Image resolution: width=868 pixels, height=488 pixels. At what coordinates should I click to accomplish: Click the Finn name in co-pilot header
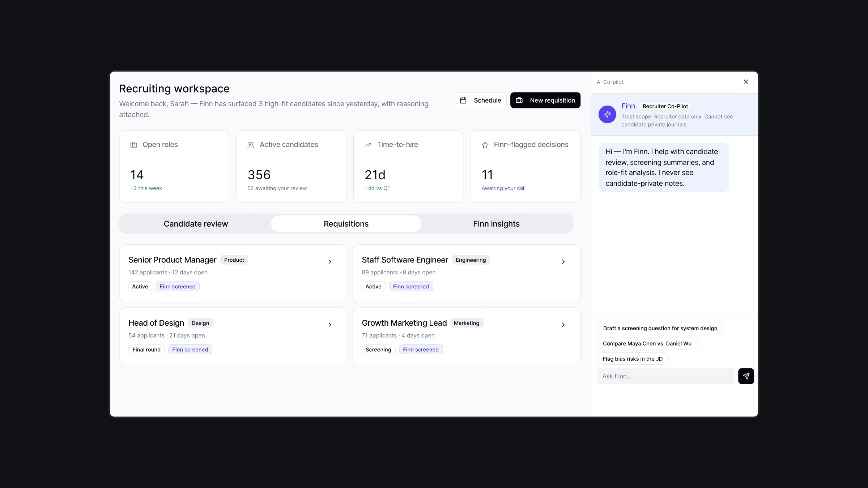pos(628,106)
